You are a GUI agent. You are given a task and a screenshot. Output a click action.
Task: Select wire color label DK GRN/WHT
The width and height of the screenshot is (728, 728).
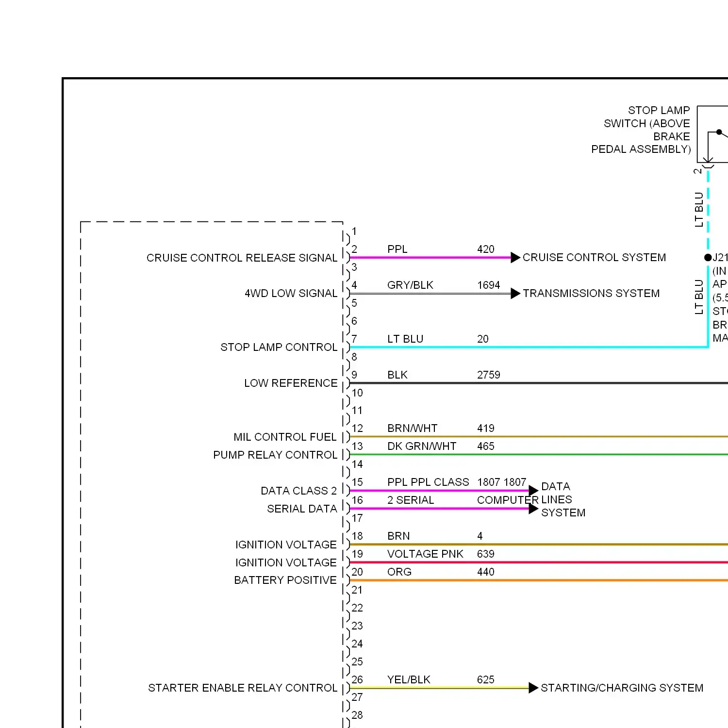[422, 446]
